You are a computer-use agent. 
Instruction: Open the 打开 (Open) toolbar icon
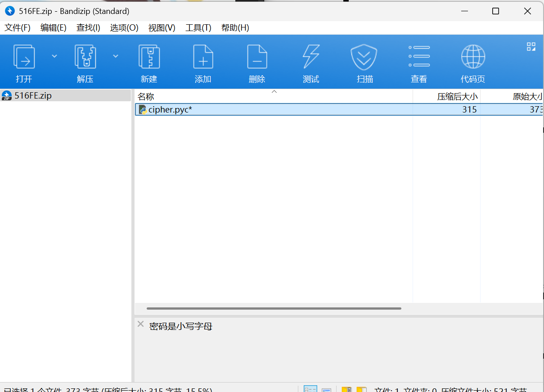tap(24, 62)
